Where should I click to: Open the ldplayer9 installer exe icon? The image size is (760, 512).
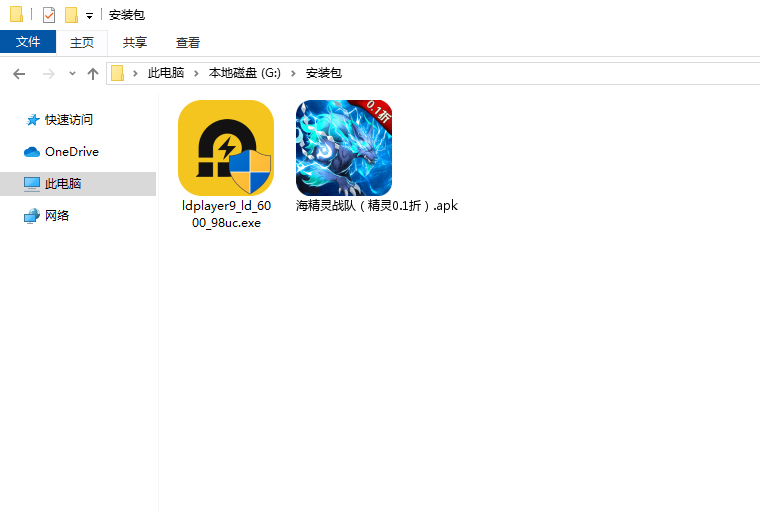226,147
